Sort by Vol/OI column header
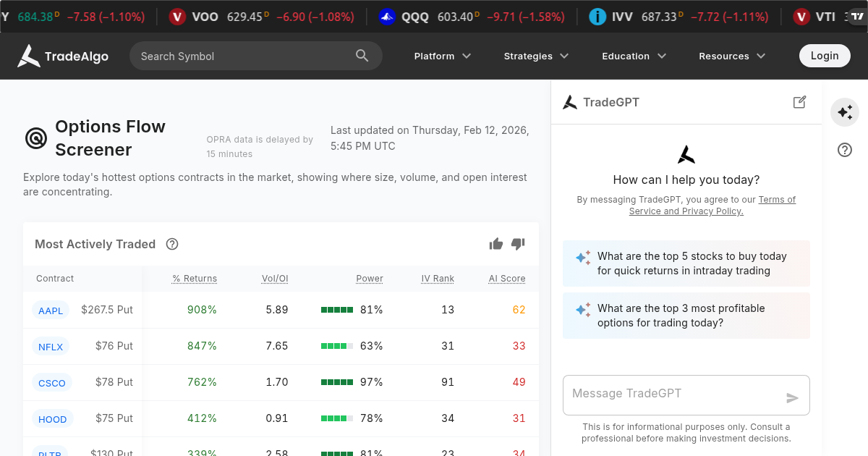 pos(275,279)
